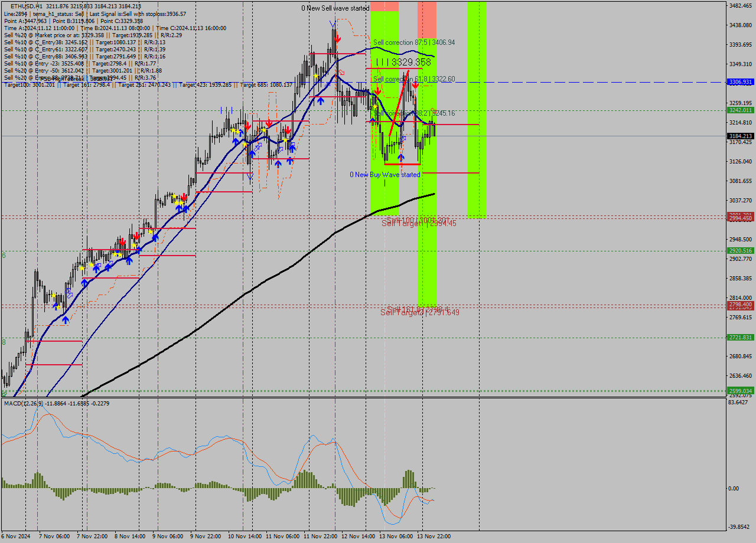Viewport: 756px width, 543px height.
Task: Select the '| | | 3329.358' chart label
Action: pos(403,62)
